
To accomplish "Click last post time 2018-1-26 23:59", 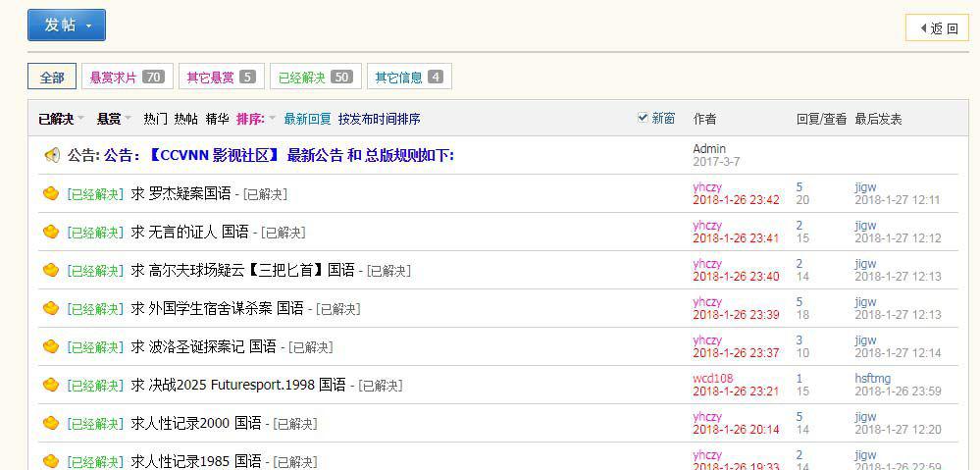I will [x=898, y=392].
